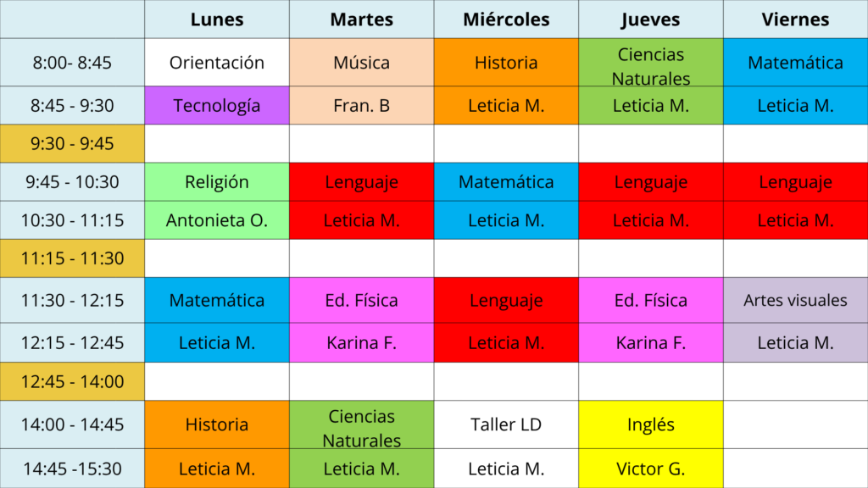Image resolution: width=868 pixels, height=488 pixels.
Task: Select the Martes column header
Action: point(361,19)
